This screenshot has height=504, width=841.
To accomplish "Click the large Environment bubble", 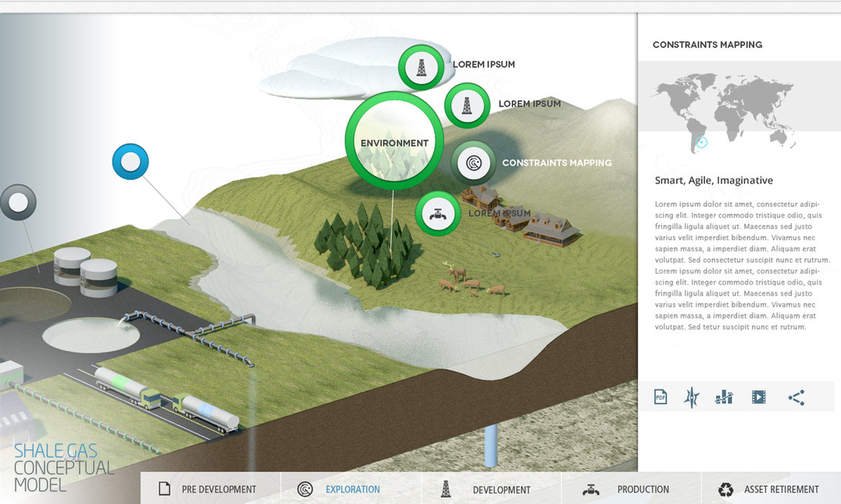I will pos(394,142).
